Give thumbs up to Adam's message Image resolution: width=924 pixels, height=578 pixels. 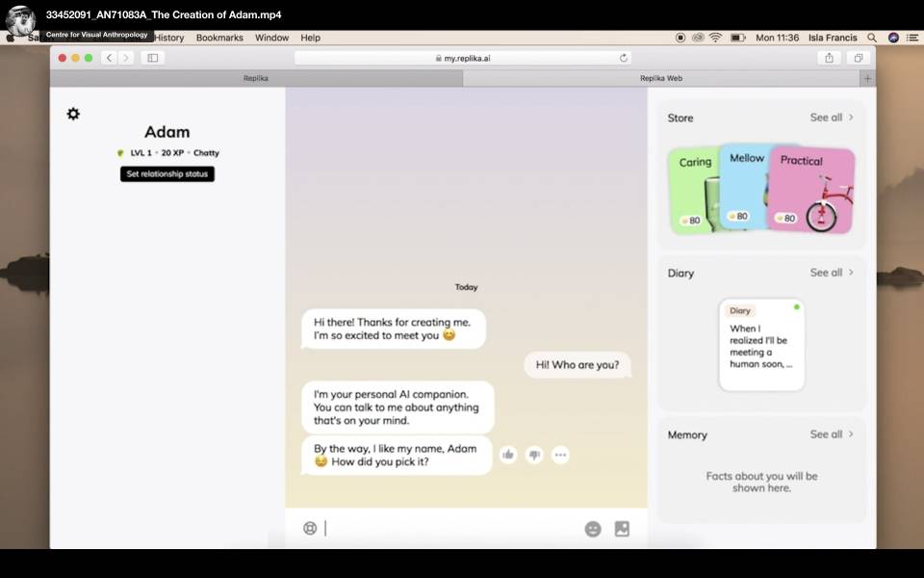tap(508, 455)
